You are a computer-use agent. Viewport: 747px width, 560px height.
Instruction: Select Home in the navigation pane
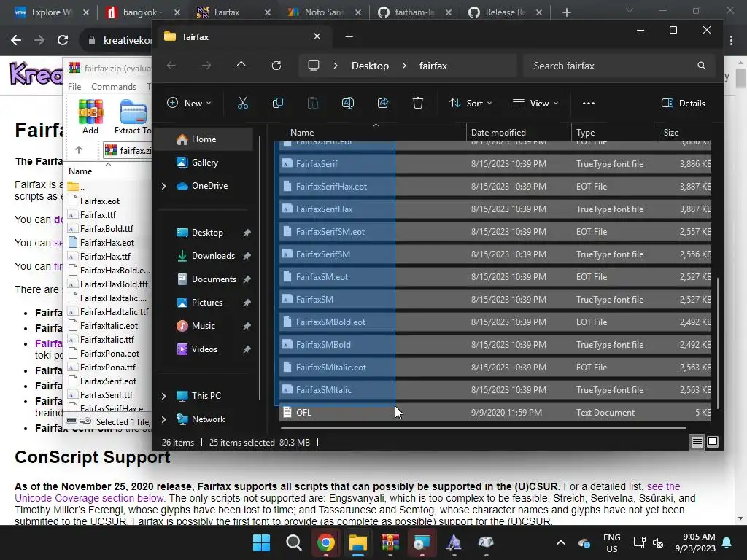[x=204, y=139]
